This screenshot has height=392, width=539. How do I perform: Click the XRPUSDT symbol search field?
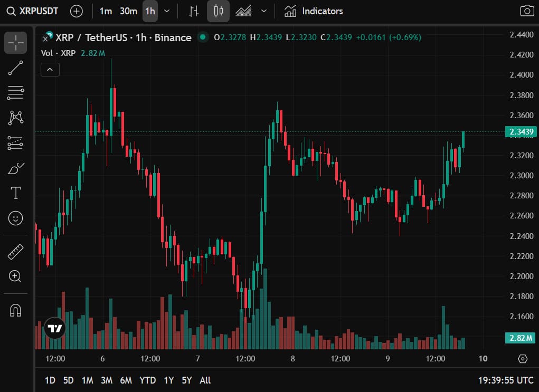33,11
